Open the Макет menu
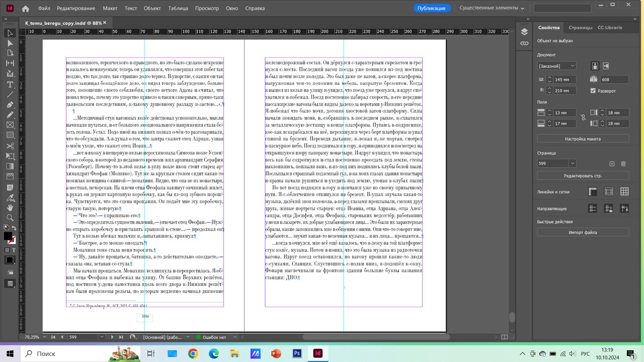The image size is (644, 362). tap(110, 9)
